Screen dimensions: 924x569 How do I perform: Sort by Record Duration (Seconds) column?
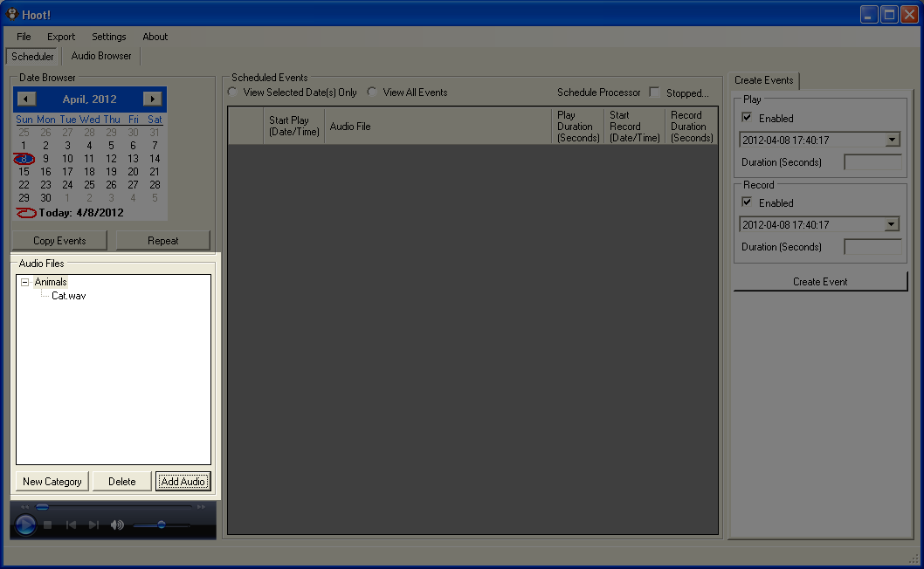tap(692, 126)
